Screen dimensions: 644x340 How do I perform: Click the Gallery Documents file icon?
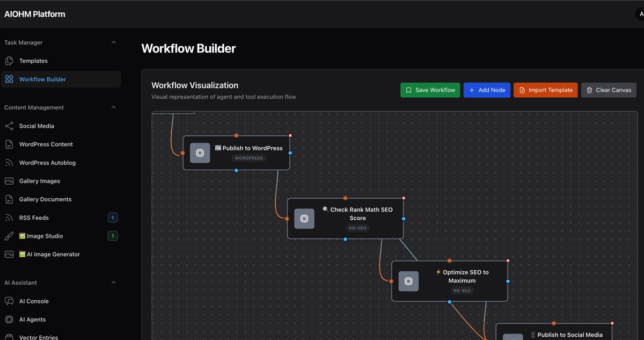[x=9, y=199]
